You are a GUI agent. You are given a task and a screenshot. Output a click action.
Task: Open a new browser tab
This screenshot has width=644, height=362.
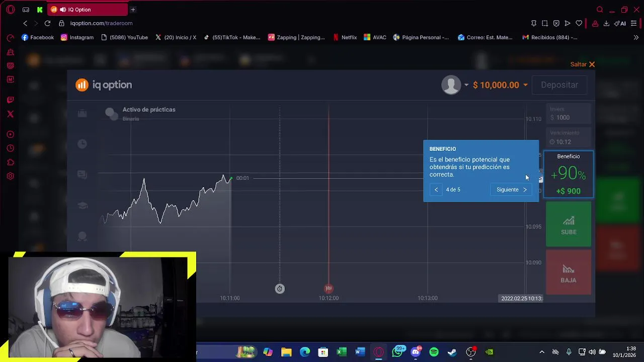(x=133, y=10)
